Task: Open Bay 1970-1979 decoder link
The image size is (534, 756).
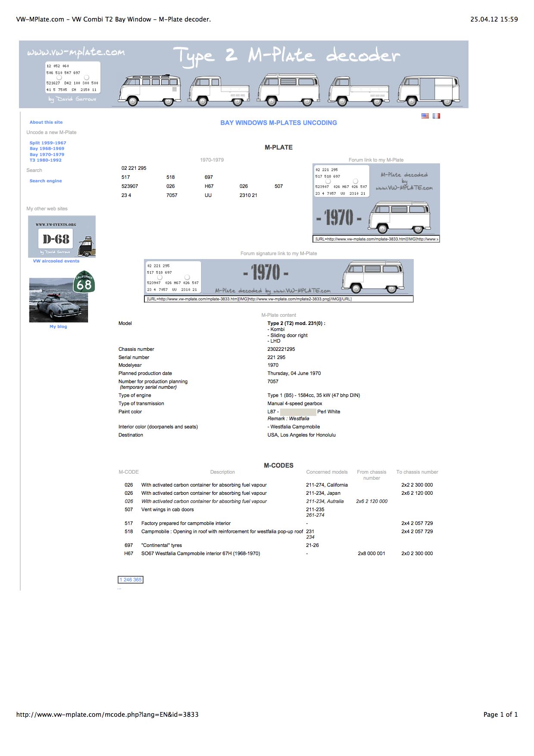Action: (x=47, y=154)
